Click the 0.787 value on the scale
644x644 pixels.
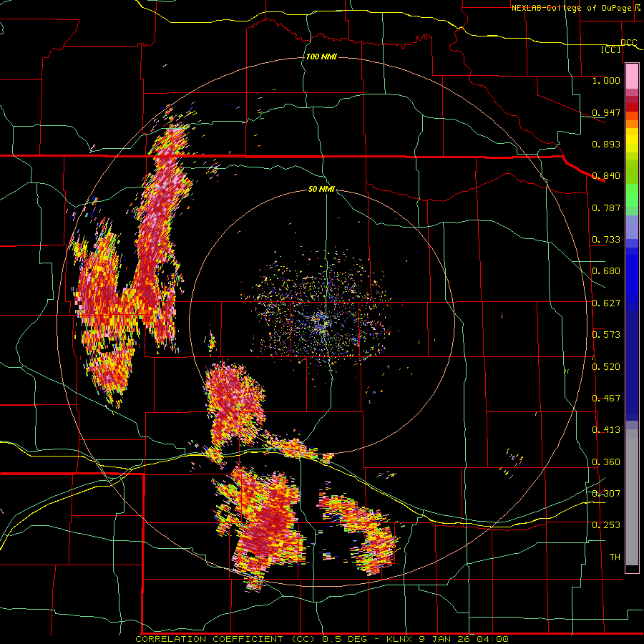(606, 208)
